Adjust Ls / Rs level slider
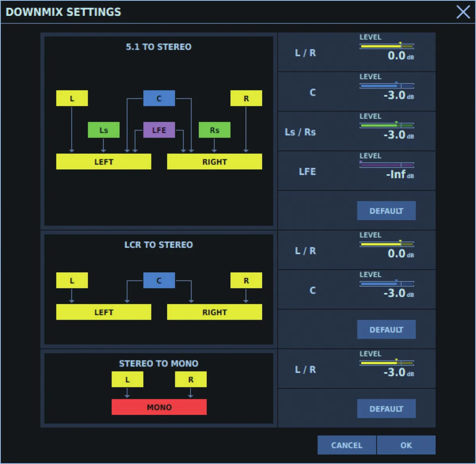 (387, 125)
